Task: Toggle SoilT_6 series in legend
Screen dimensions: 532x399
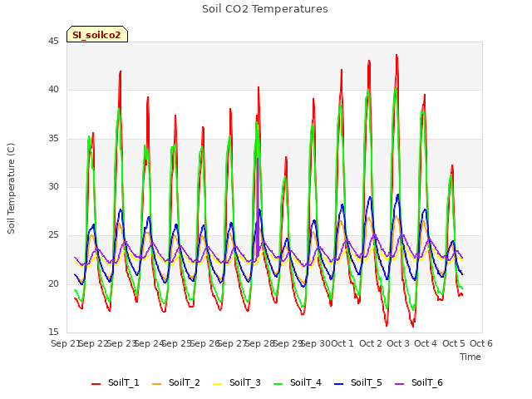Action: click(x=419, y=382)
